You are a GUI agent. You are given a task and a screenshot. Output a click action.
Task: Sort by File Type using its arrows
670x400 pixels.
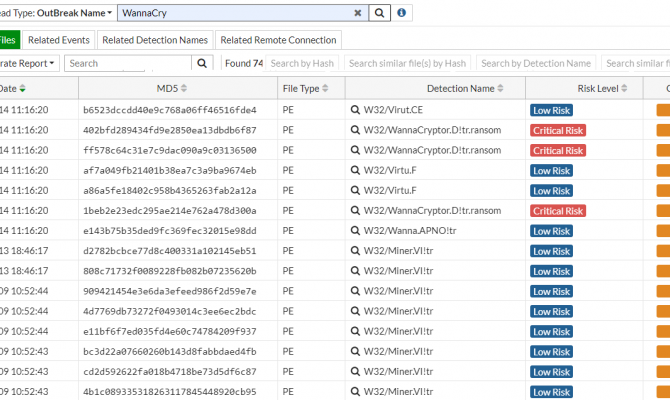point(325,88)
